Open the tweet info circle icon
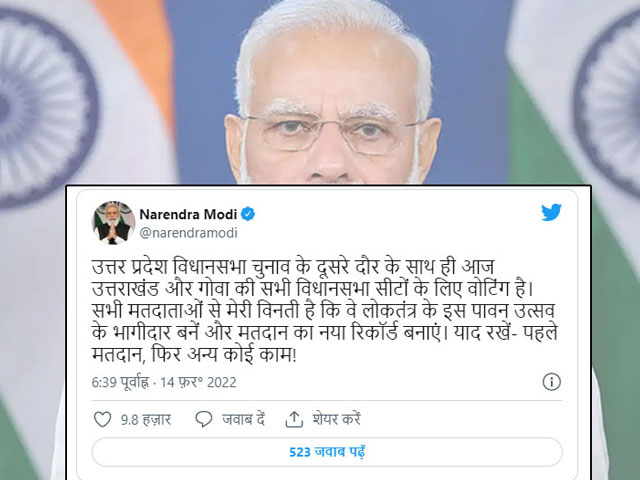 [x=551, y=382]
